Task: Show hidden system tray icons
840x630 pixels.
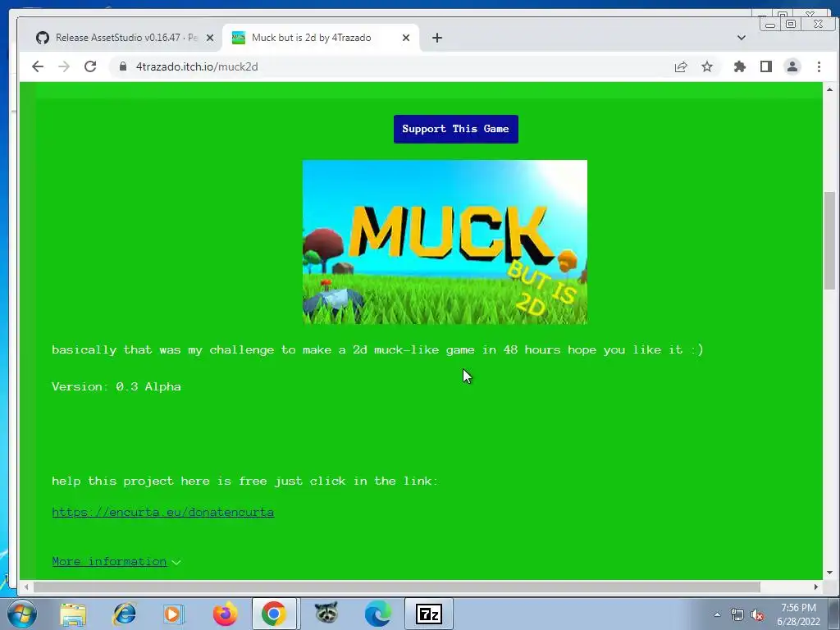Action: pyautogui.click(x=717, y=615)
